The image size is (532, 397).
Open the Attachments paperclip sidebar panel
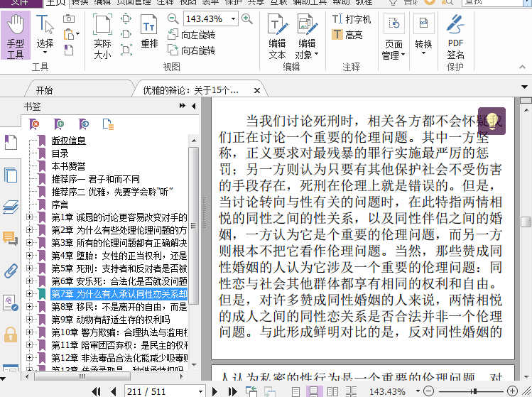[11, 271]
